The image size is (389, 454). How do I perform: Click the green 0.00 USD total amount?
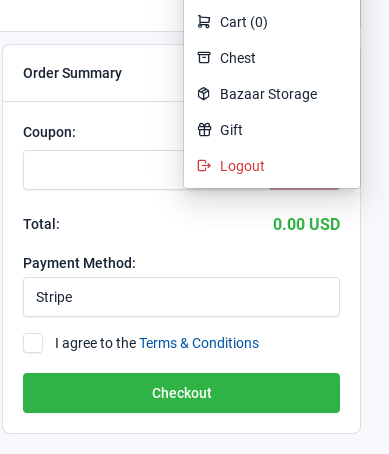(307, 224)
